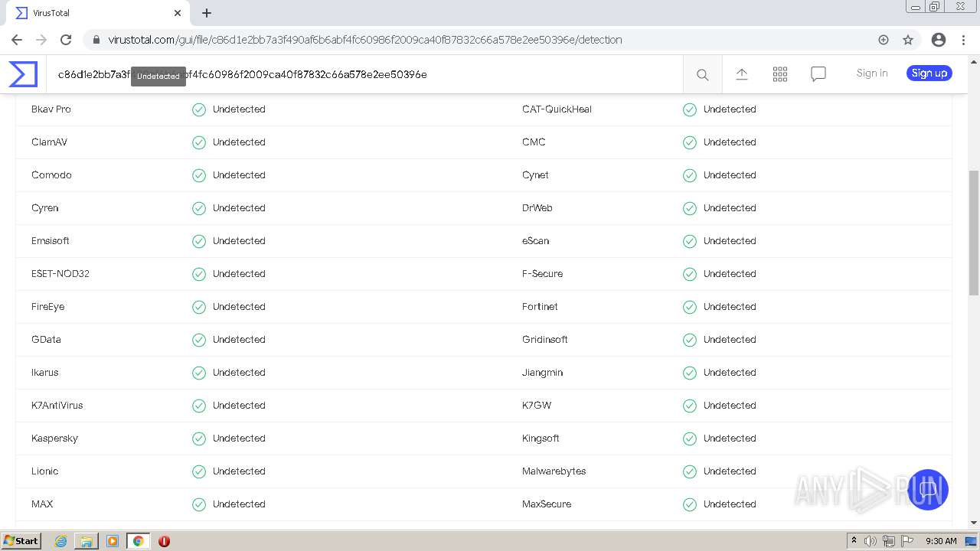Click the zoom plus icon in address bar
The image size is (980, 551).
pyautogui.click(x=884, y=40)
